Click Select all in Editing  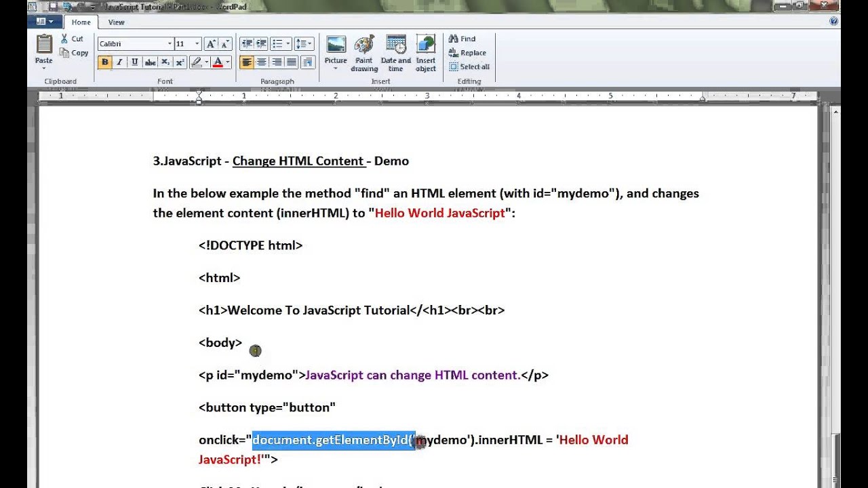469,67
